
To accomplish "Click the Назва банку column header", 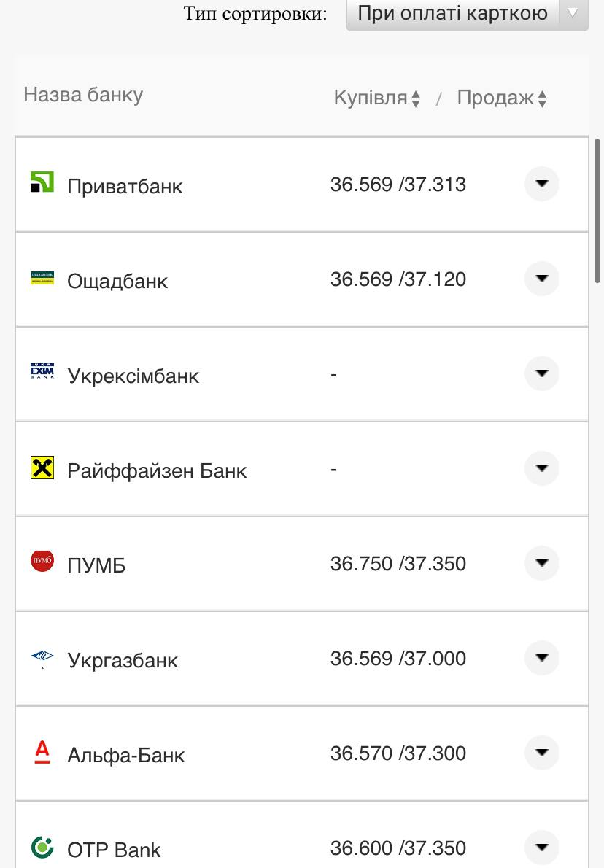I will click(x=83, y=95).
